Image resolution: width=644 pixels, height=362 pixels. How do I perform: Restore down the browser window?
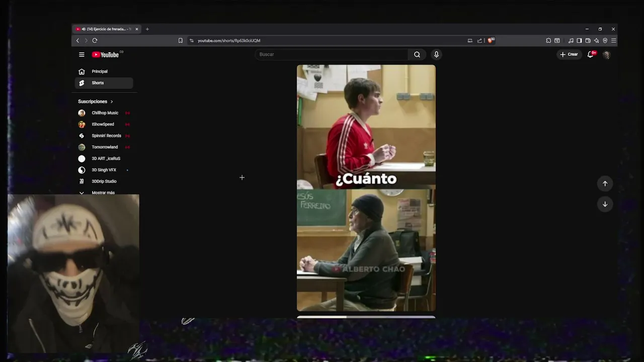pos(600,29)
